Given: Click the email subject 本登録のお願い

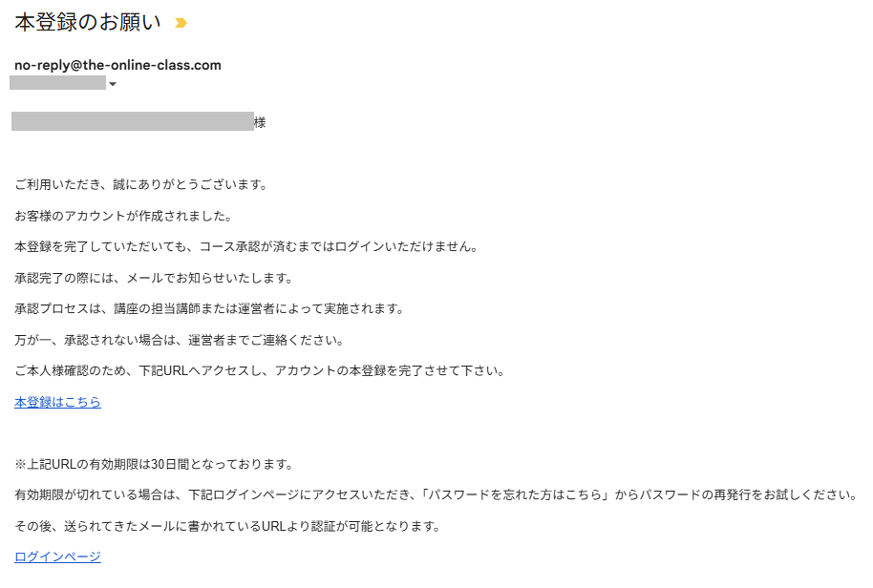Looking at the screenshot, I should pyautogui.click(x=88, y=22).
